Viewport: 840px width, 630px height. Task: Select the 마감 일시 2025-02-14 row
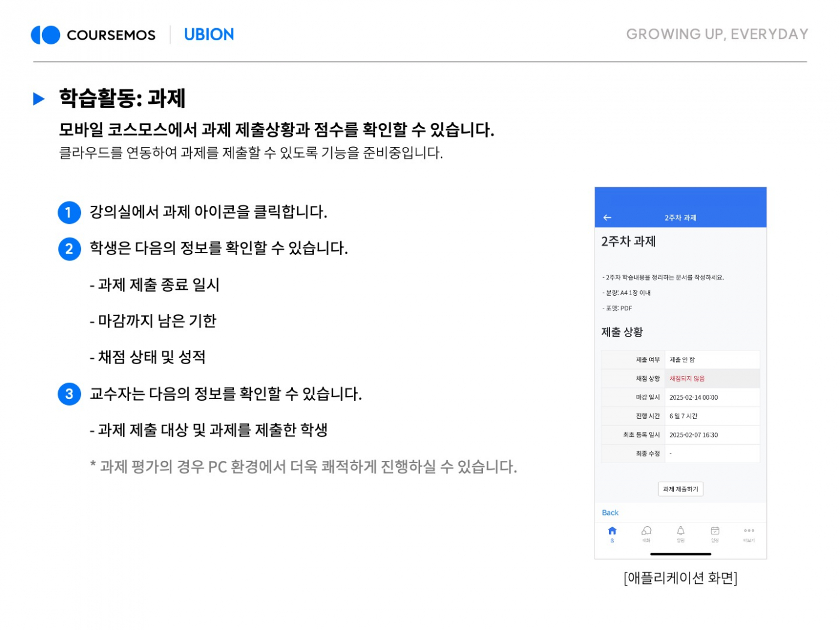pyautogui.click(x=680, y=397)
